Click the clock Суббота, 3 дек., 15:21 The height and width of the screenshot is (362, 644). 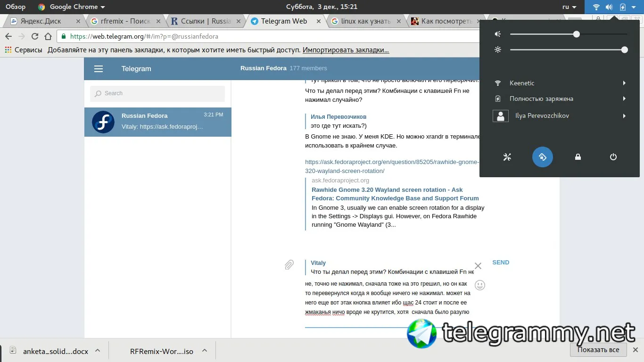pos(322,7)
